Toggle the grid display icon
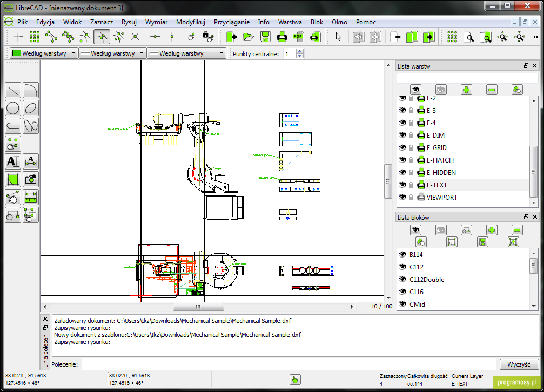Screen dimensions: 544x392 (452, 37)
